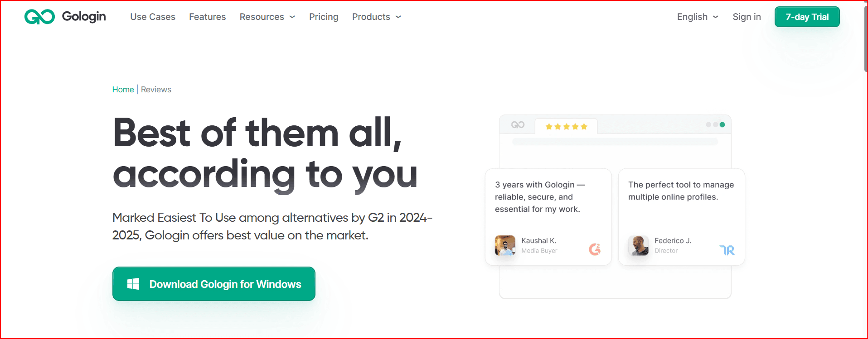Viewport: 868px width, 339px height.
Task: Go to the Features page
Action: point(207,17)
